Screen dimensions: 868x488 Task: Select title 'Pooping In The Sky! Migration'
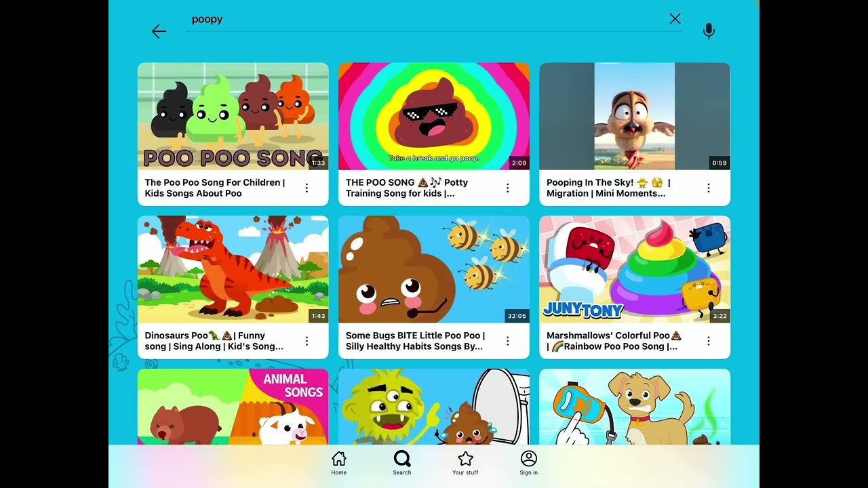(608, 188)
